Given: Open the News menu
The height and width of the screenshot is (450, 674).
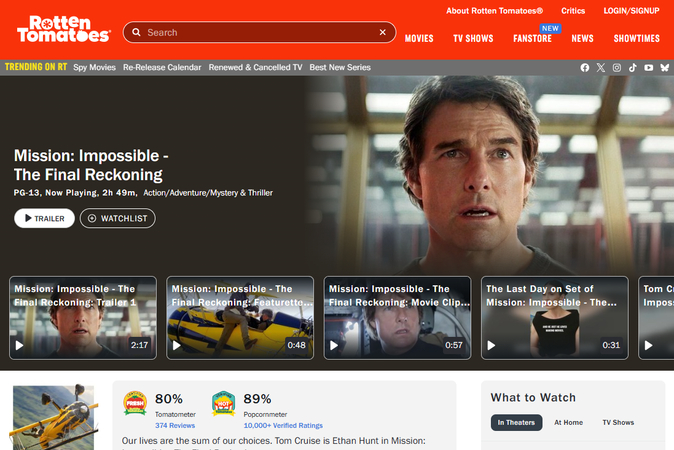Looking at the screenshot, I should point(582,38).
